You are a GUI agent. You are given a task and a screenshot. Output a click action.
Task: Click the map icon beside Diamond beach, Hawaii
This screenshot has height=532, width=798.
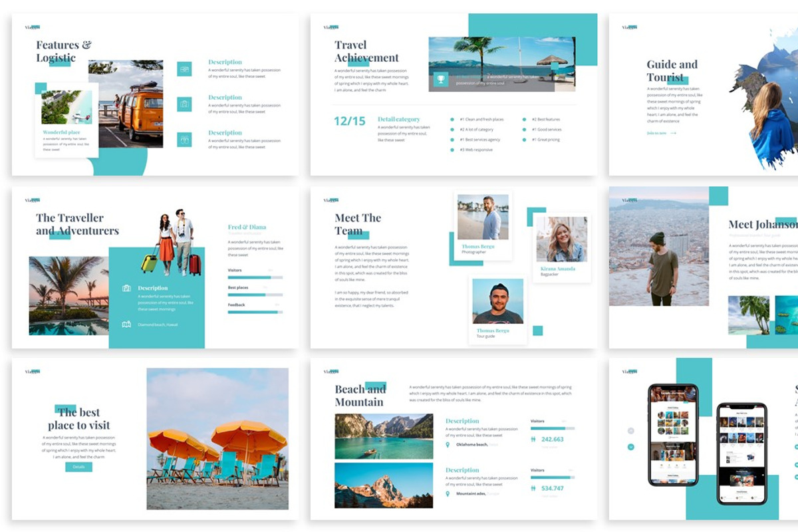tap(126, 325)
